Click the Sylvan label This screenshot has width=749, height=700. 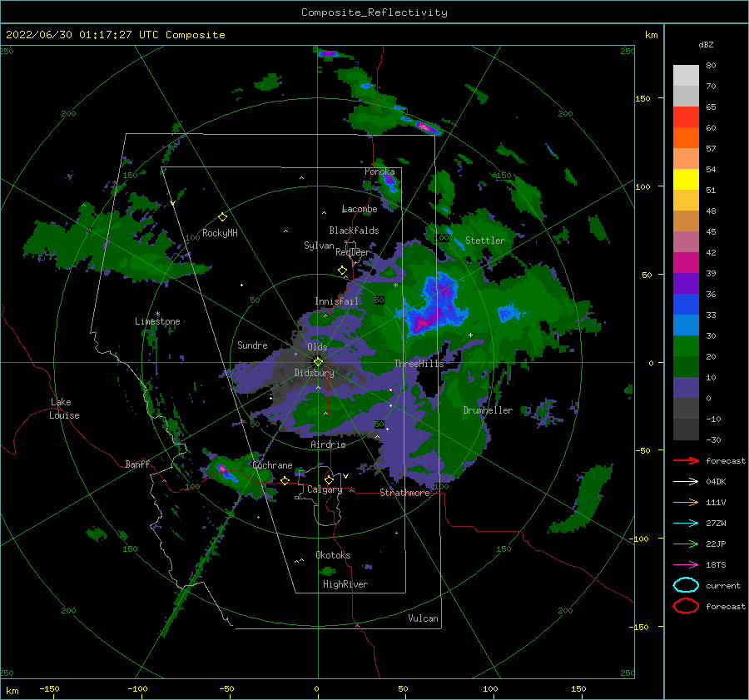(x=319, y=246)
